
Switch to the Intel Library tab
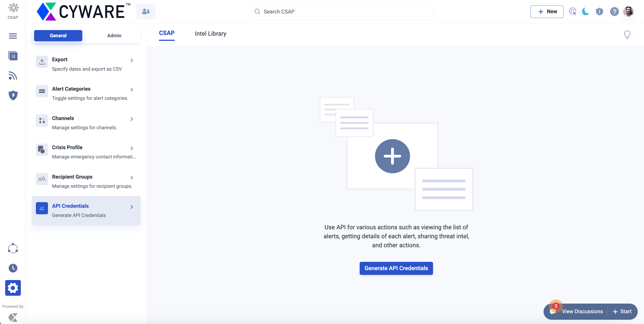point(210,33)
